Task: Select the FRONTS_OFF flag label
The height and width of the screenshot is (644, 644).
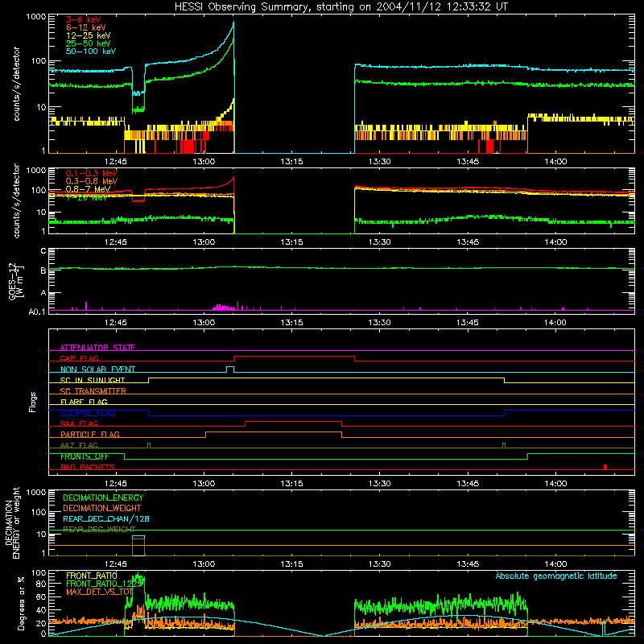Action: [x=85, y=456]
